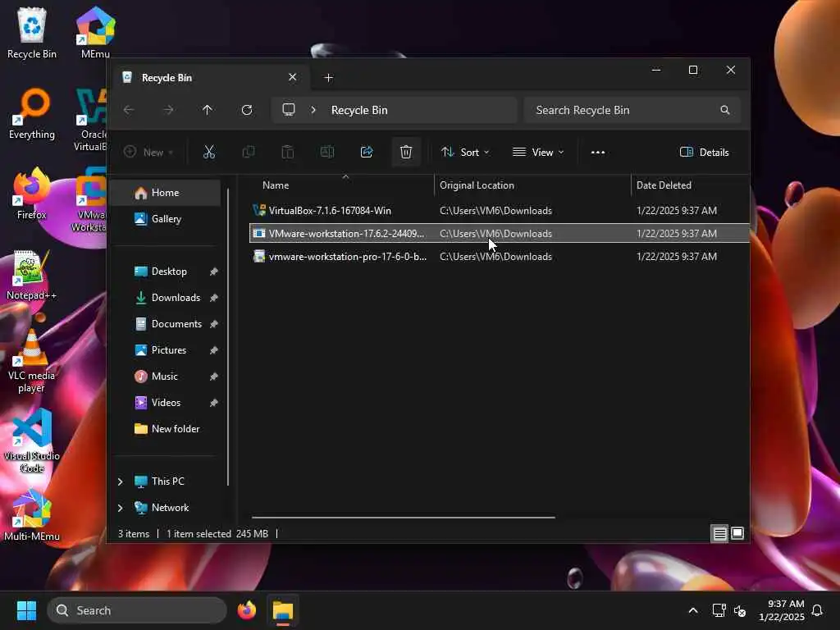Image resolution: width=840 pixels, height=630 pixels.
Task: Open the VLC media player desktop icon
Action: [32, 361]
